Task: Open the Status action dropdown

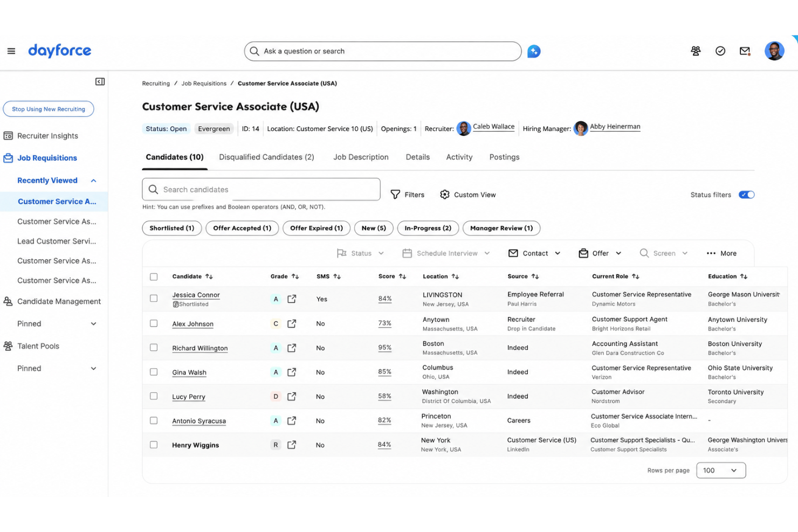Action: click(x=360, y=253)
